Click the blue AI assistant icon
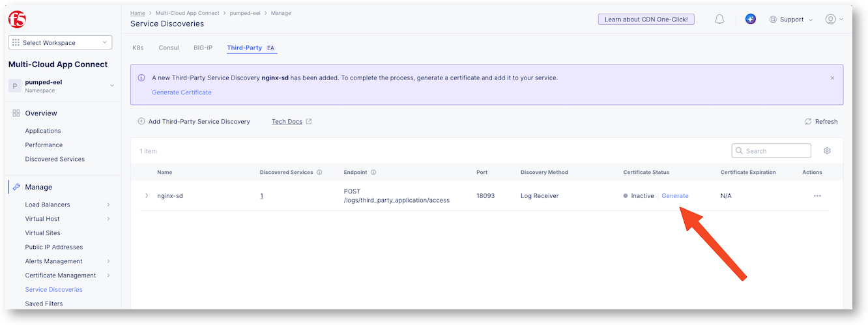 pyautogui.click(x=751, y=20)
